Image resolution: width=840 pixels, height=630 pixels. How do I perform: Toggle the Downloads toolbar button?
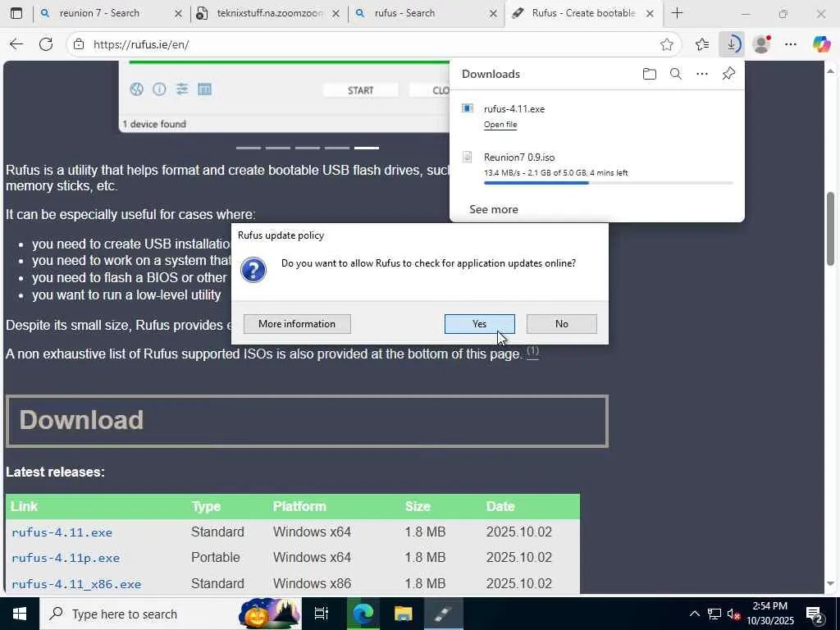(732, 44)
